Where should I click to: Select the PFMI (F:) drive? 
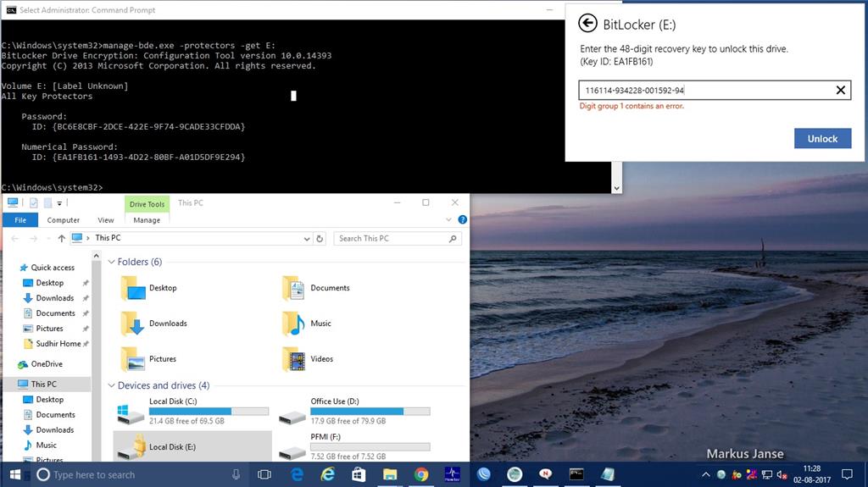(354, 446)
